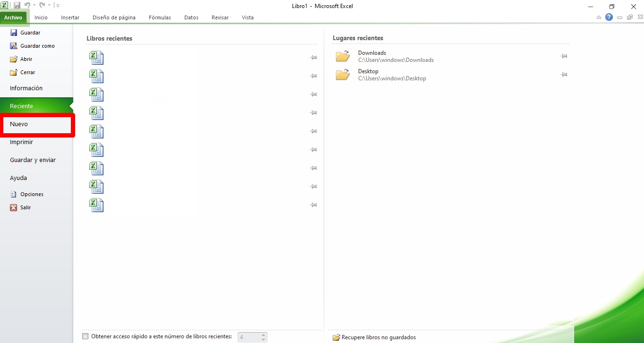Minimize the workbook window below the title bar
The width and height of the screenshot is (644, 343).
[619, 17]
